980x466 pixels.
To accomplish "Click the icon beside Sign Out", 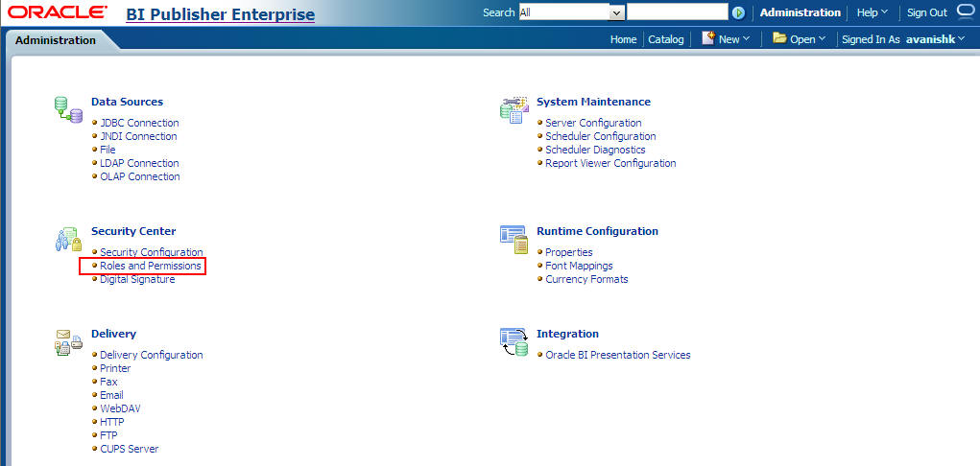I will tap(966, 12).
